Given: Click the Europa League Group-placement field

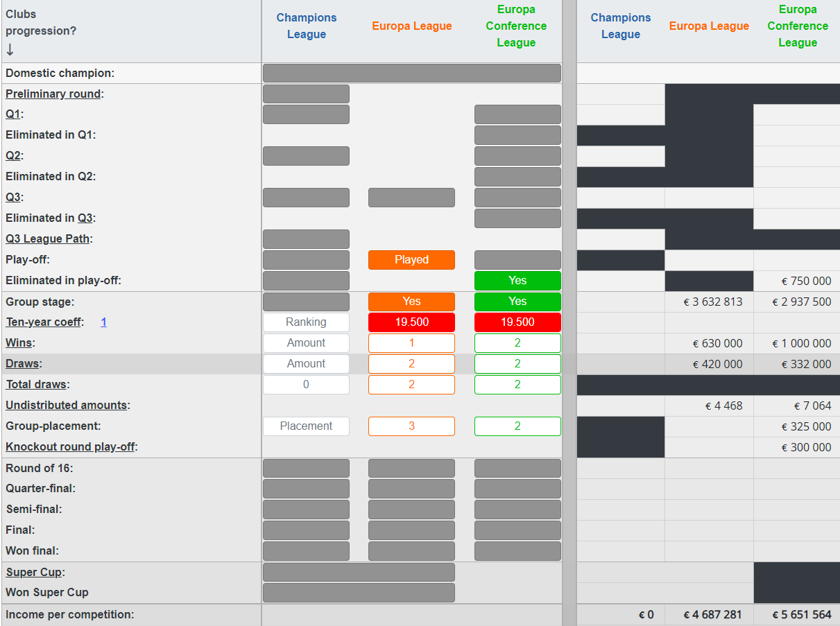Looking at the screenshot, I should (411, 426).
